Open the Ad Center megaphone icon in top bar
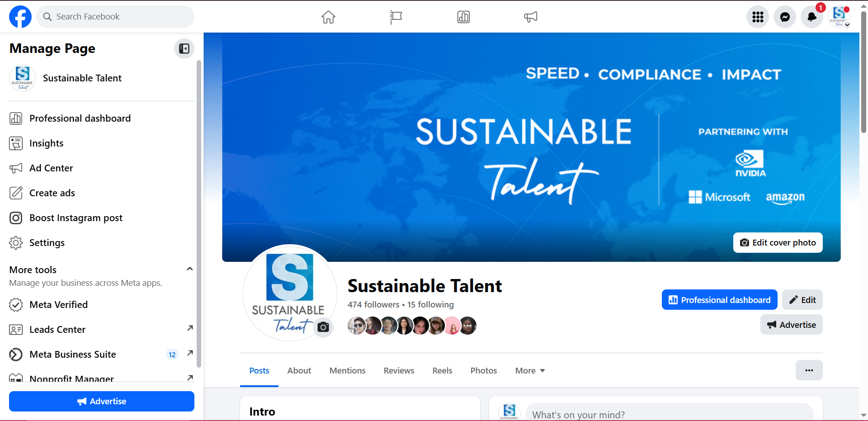868x421 pixels. (531, 17)
